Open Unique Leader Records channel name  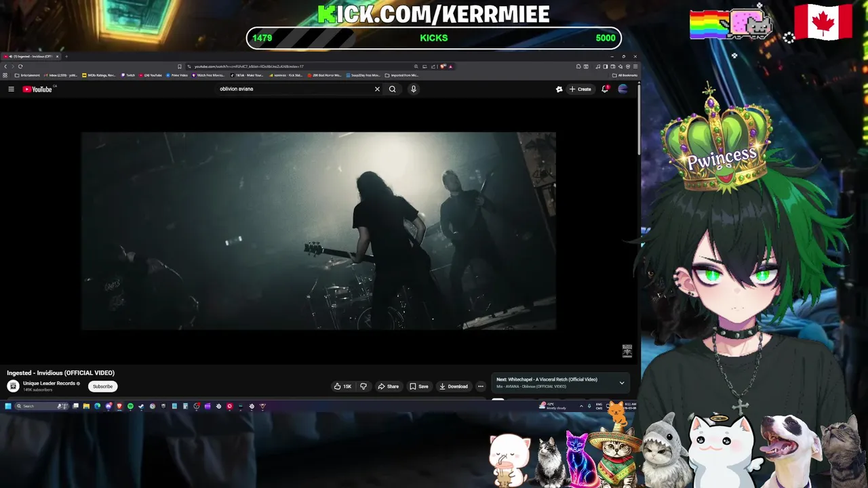coord(49,384)
